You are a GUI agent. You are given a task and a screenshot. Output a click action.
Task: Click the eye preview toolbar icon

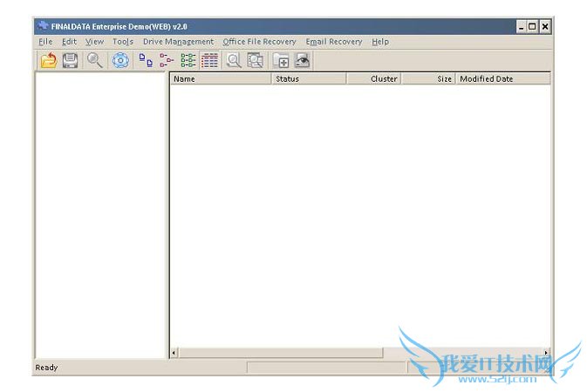click(302, 60)
